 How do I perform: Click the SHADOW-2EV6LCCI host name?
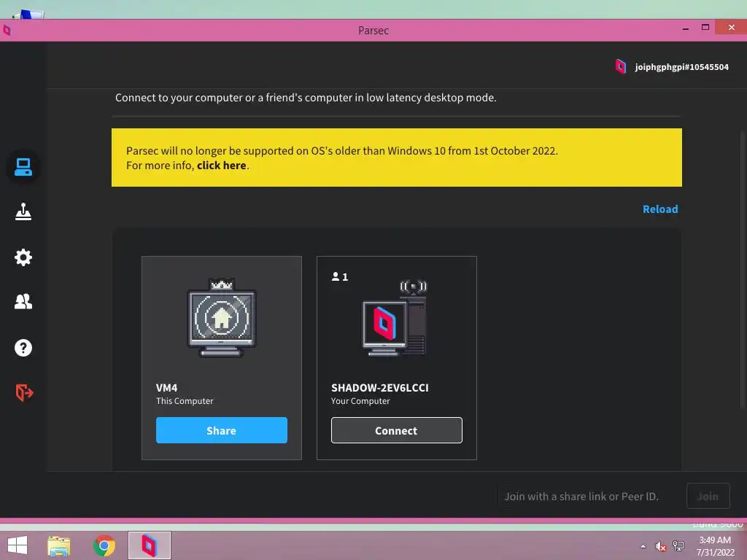pos(379,388)
